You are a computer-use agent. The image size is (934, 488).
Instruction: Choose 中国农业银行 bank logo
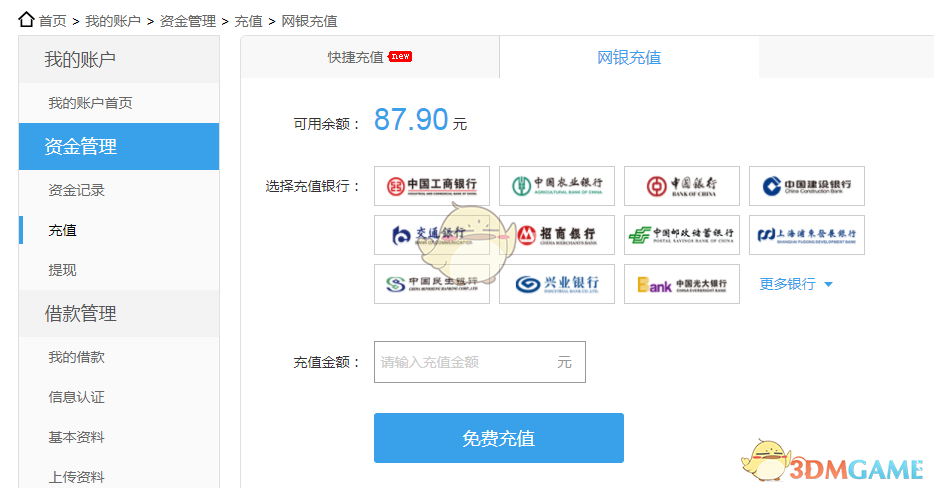[x=557, y=186]
